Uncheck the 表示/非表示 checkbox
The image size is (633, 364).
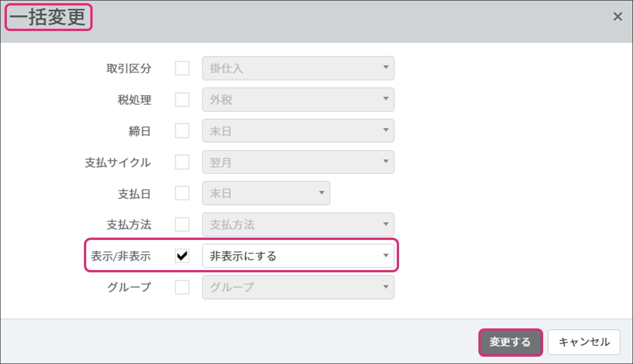click(182, 256)
